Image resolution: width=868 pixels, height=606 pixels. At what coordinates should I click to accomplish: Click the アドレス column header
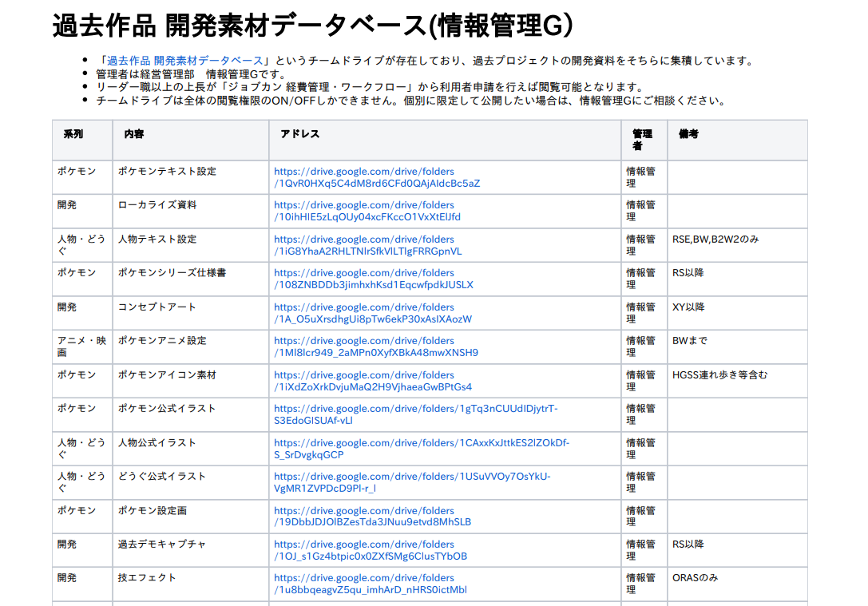300,134
